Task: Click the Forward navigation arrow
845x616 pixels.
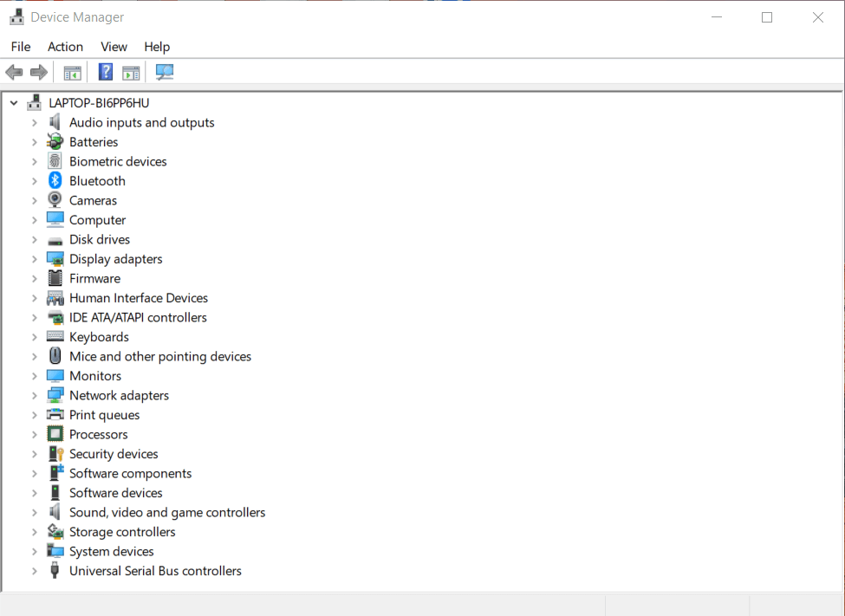Action: [x=38, y=72]
